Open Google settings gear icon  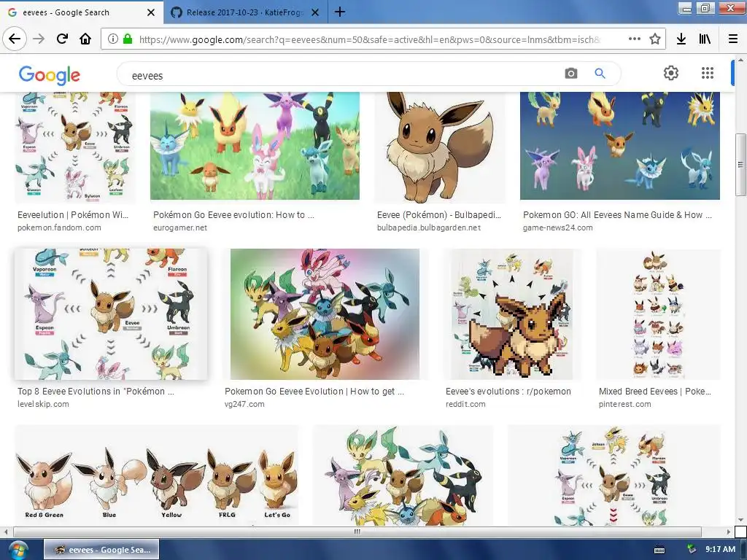point(671,73)
